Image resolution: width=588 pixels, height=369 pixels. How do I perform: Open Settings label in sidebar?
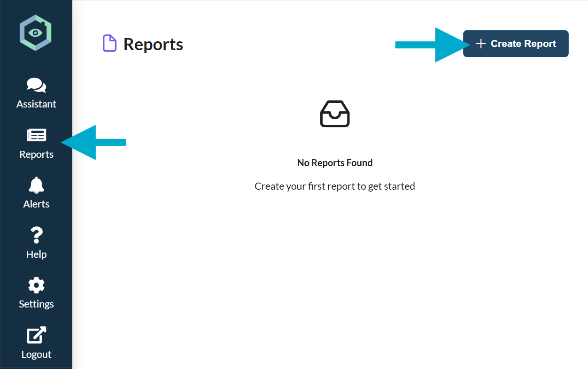[36, 304]
